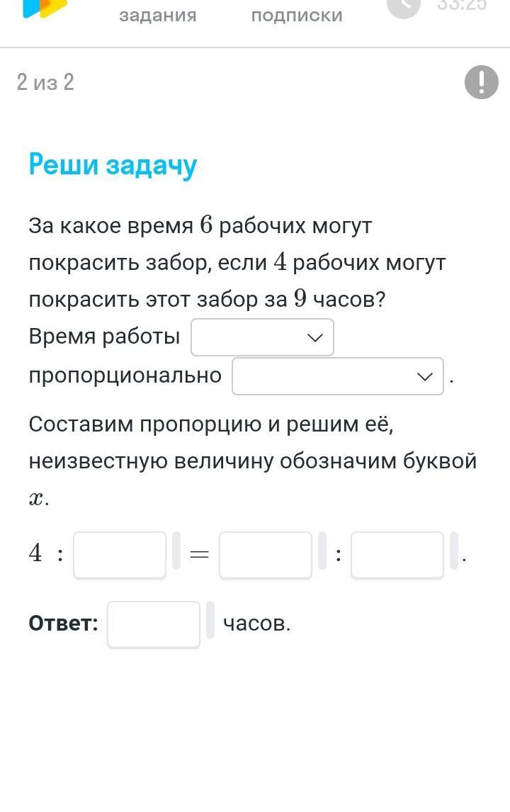Open the 'Время работы' dropdown
Image resolution: width=510 pixels, height=812 pixels.
click(262, 337)
